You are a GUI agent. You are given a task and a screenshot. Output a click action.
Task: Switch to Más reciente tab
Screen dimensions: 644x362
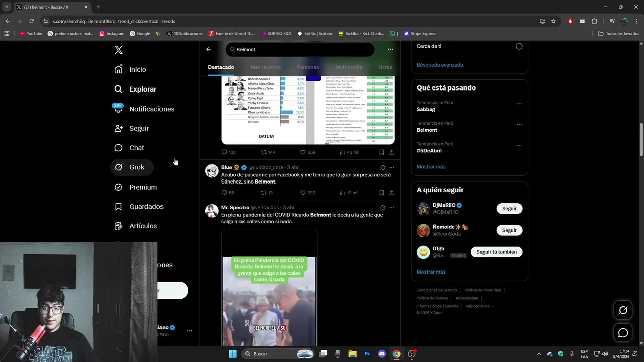click(266, 67)
